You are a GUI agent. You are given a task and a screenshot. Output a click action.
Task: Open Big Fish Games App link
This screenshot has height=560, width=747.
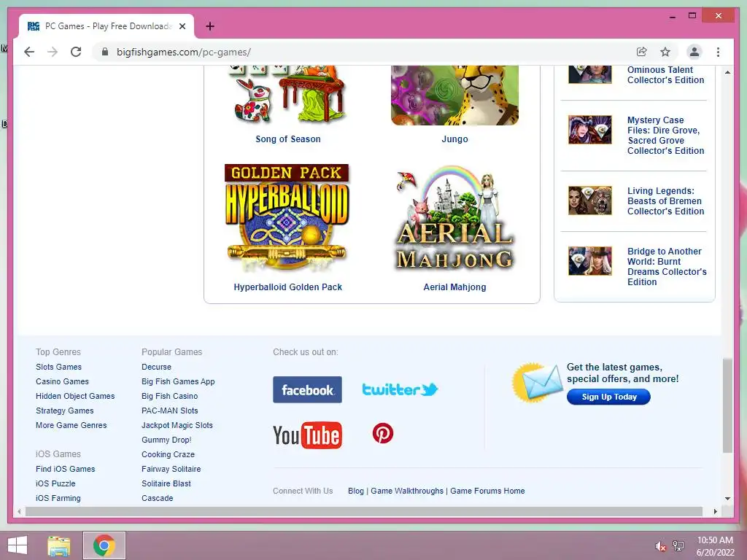pyautogui.click(x=178, y=381)
